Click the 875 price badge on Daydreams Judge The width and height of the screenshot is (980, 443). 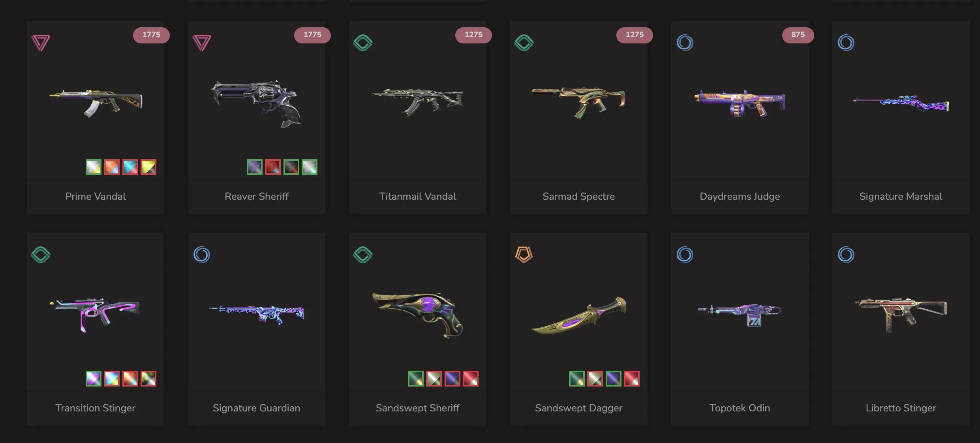(x=798, y=35)
